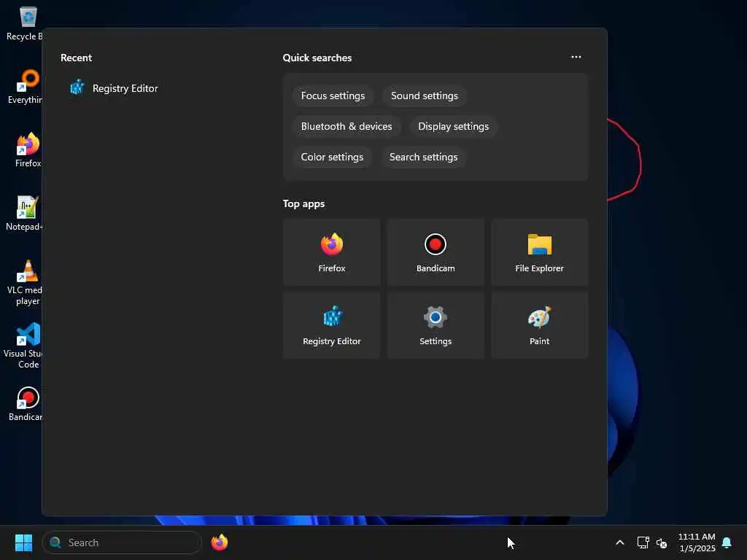Select the VLC media player desktop shortcut
Viewport: 747px width, 560px height.
26,282
